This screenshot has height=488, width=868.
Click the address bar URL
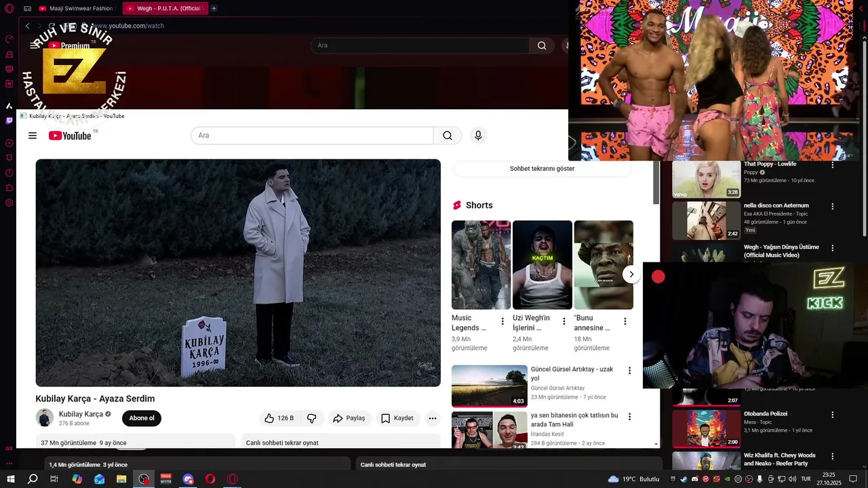129,26
